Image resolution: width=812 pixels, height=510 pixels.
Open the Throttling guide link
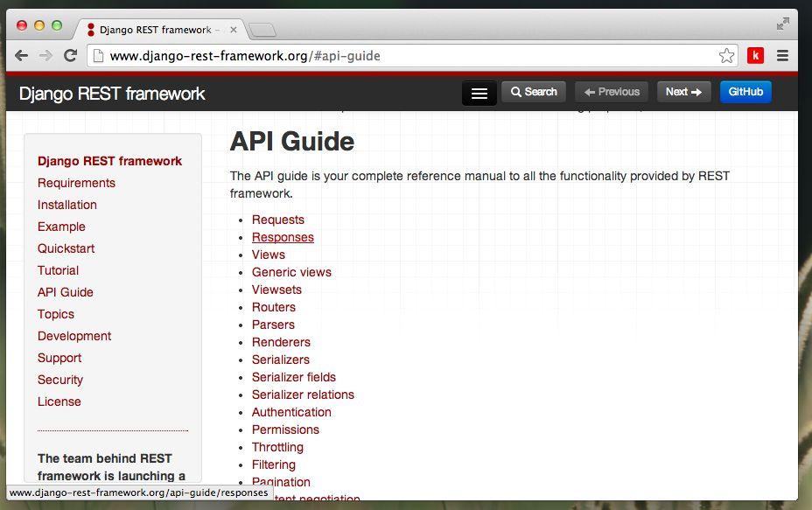(277, 447)
